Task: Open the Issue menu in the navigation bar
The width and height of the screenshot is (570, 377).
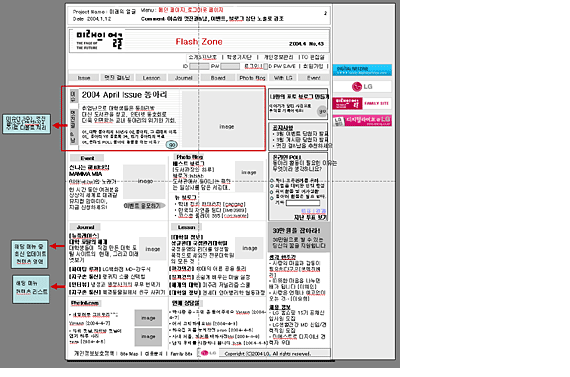Action: 84,78
